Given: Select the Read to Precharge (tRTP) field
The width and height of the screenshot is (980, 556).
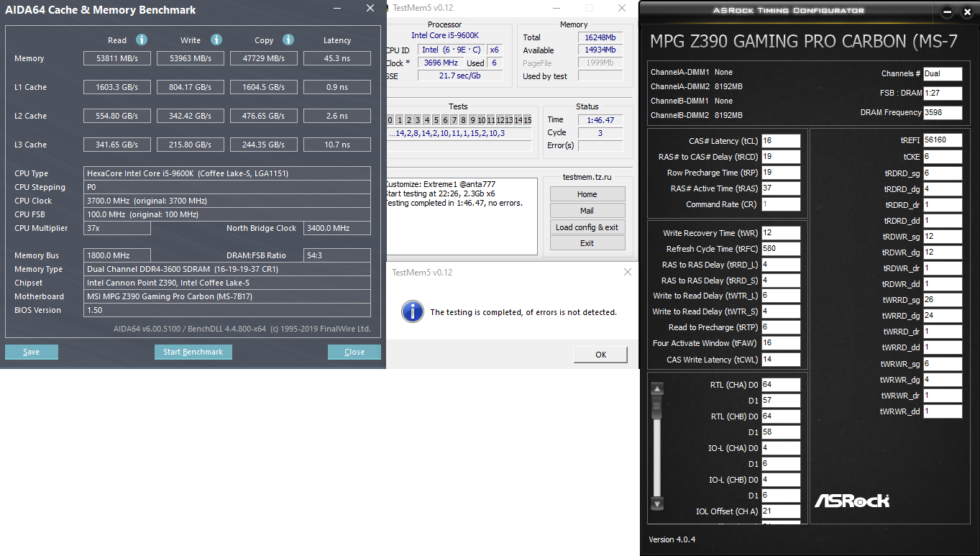Looking at the screenshot, I should [781, 327].
